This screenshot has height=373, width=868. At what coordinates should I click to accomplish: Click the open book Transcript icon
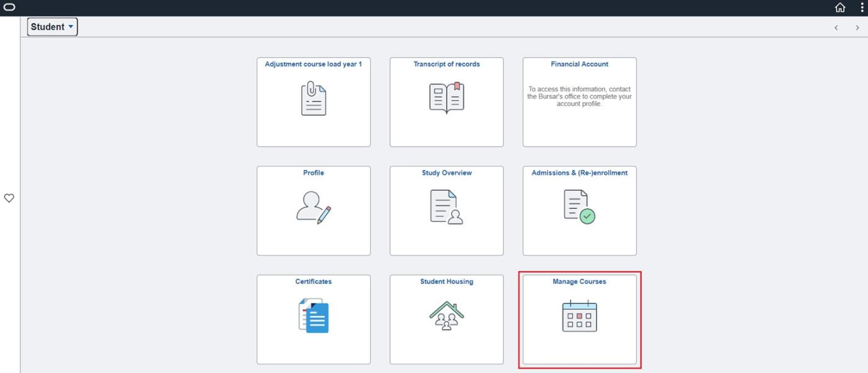pyautogui.click(x=446, y=99)
